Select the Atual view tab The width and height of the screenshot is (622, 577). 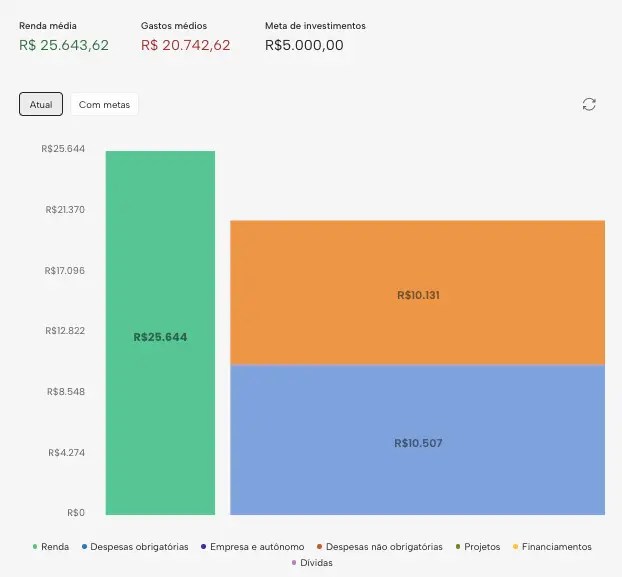(41, 105)
